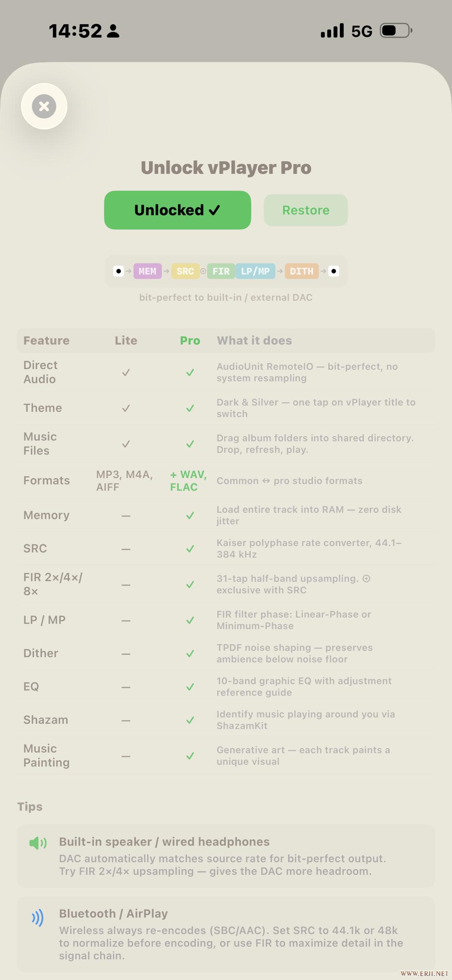
Task: Select the FIR chip in signal chain
Action: pos(221,271)
